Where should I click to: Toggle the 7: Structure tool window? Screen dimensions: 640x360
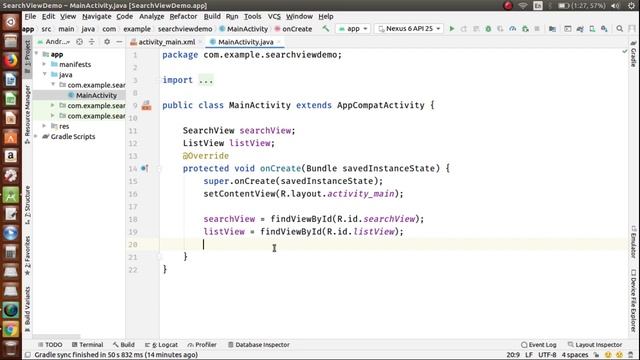click(x=27, y=205)
